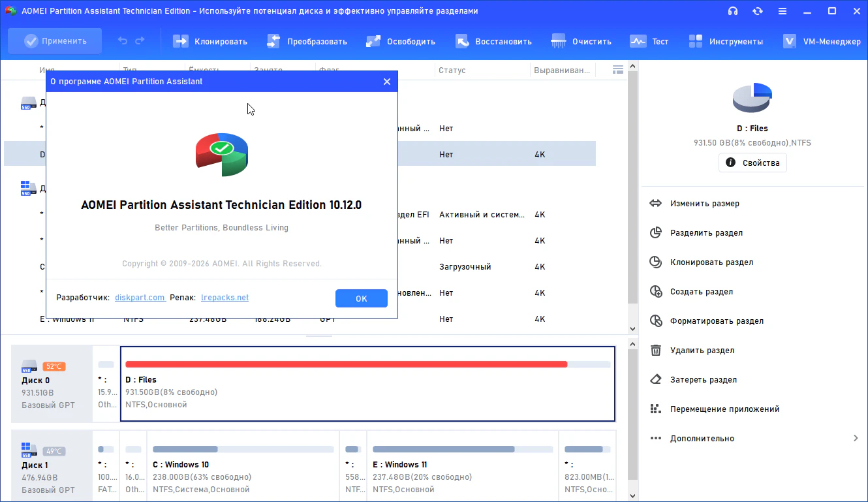The height and width of the screenshot is (502, 868).
Task: Open the hamburger menu in title bar
Action: point(783,11)
